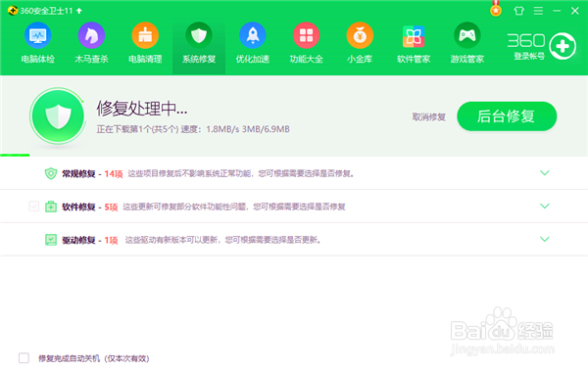Open 功能大全 grid icon
The image size is (588, 370).
click(306, 35)
